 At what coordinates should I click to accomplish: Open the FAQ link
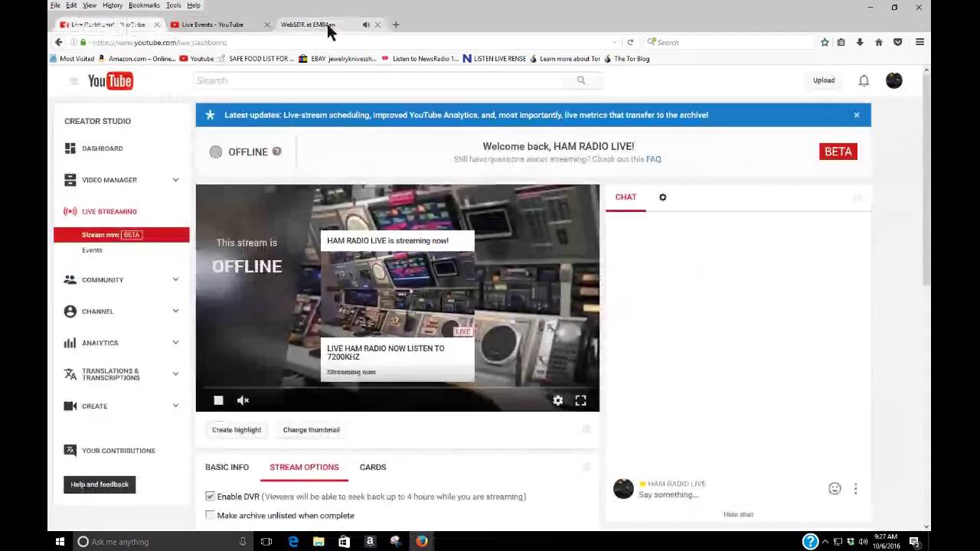[x=653, y=159]
